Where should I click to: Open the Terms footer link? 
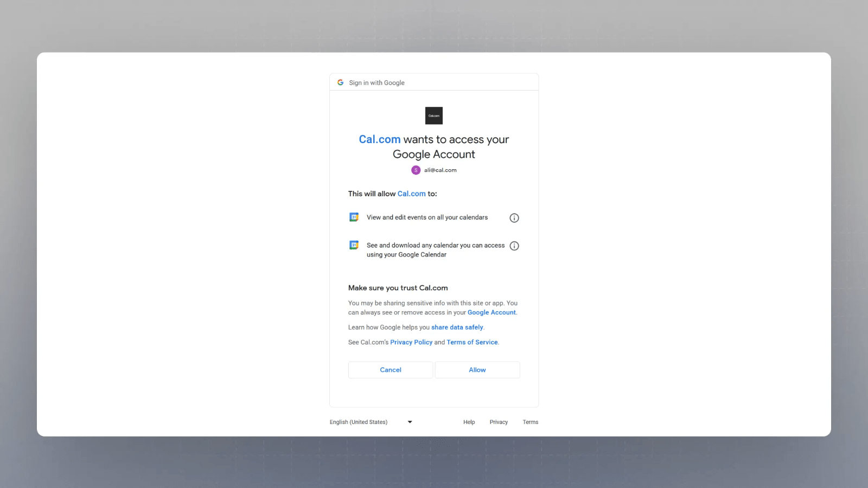pos(531,422)
